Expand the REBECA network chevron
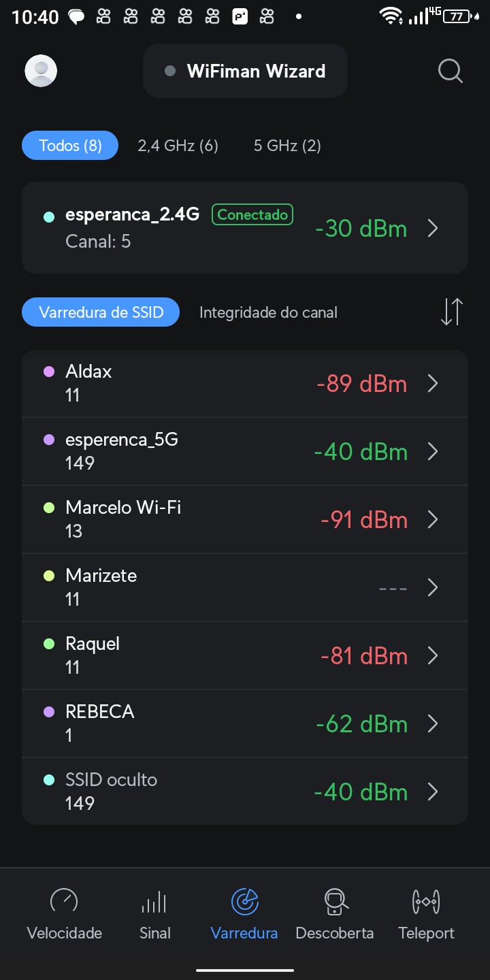The height and width of the screenshot is (980, 490). click(433, 724)
